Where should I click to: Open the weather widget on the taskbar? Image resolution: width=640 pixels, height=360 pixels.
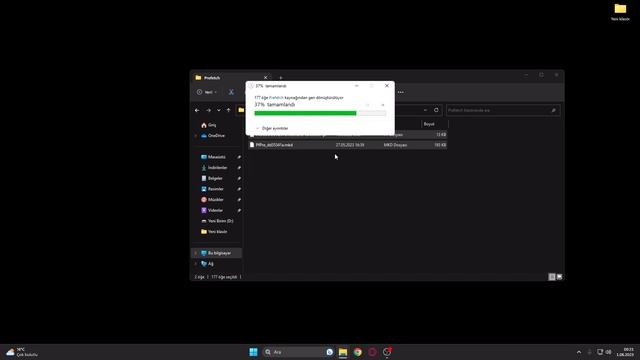(x=22, y=352)
